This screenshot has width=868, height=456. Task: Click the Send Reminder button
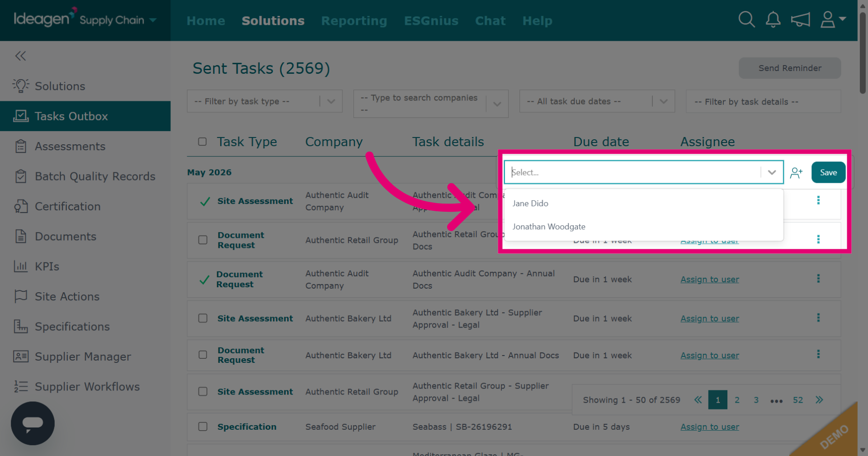(x=790, y=68)
